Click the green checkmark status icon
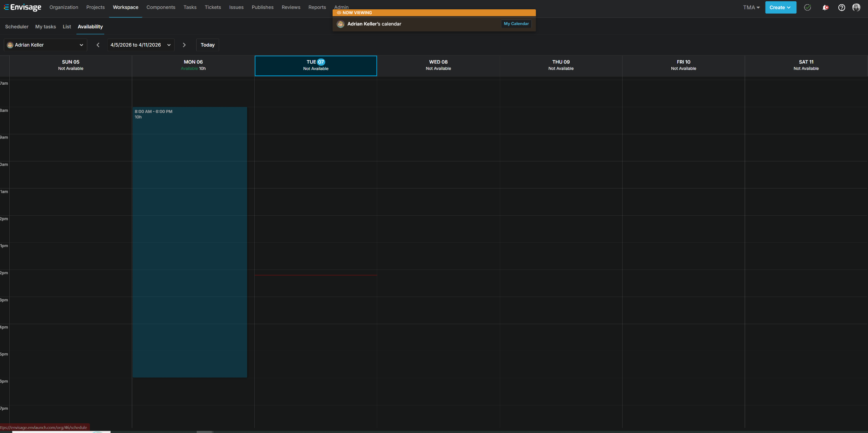The width and height of the screenshot is (868, 433). pos(807,7)
